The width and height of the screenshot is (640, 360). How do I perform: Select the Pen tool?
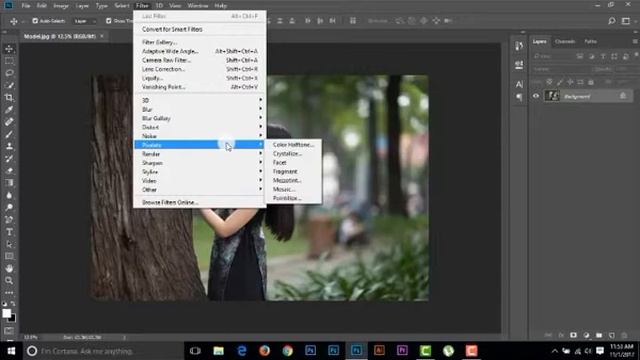tap(9, 220)
